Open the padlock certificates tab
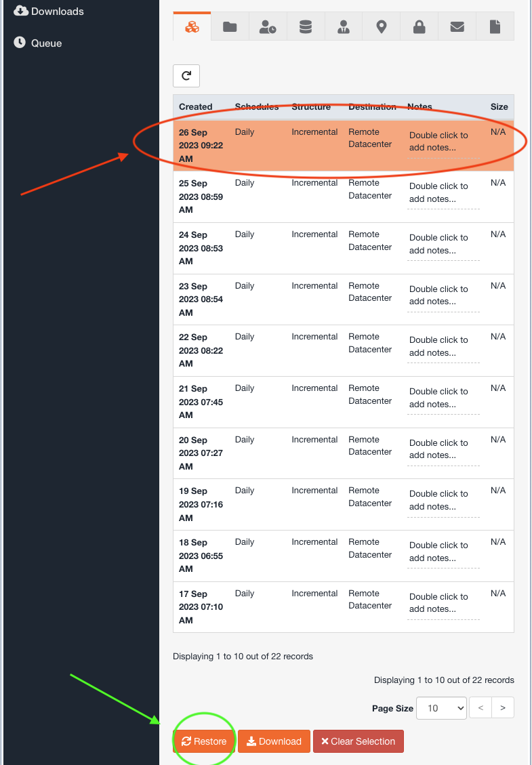Screen dimensions: 532x765 point(419,26)
